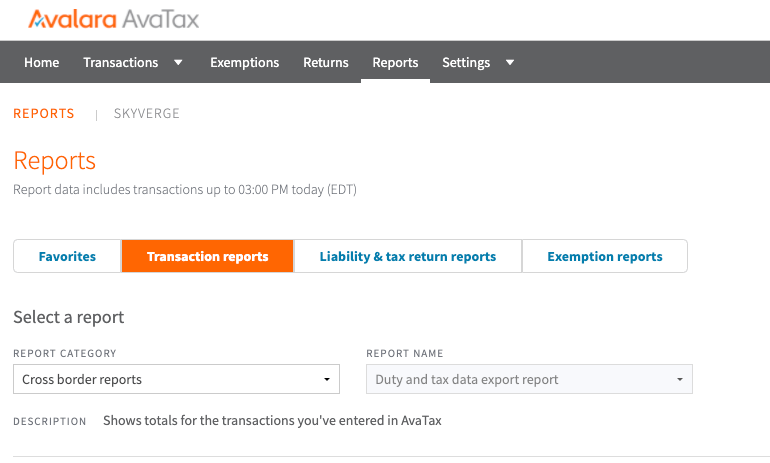The height and width of the screenshot is (463, 770).
Task: Click the orange Reports page heading
Action: tap(55, 161)
